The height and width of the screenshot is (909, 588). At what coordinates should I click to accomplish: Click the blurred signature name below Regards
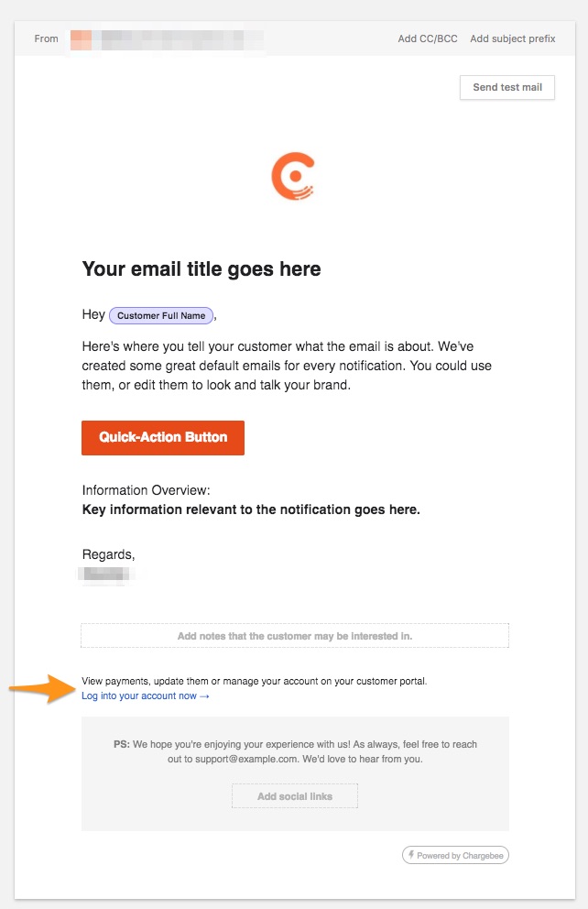coord(108,575)
